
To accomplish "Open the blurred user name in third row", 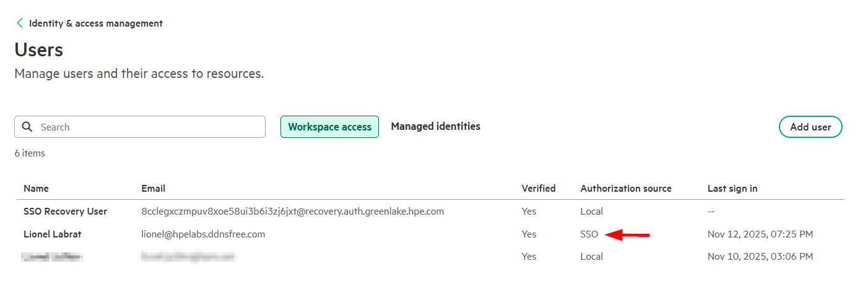I will point(52,256).
